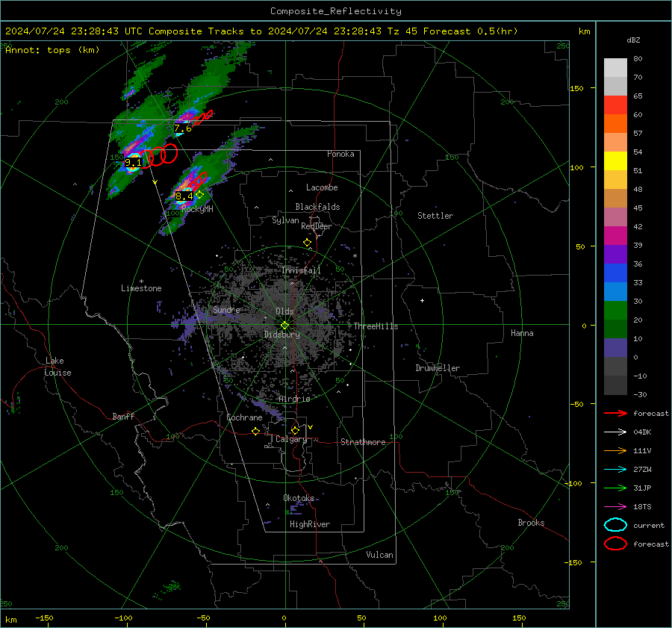The width and height of the screenshot is (672, 628).
Task: Click the yellow diamond marker south of RedDeer
Action: coord(308,243)
